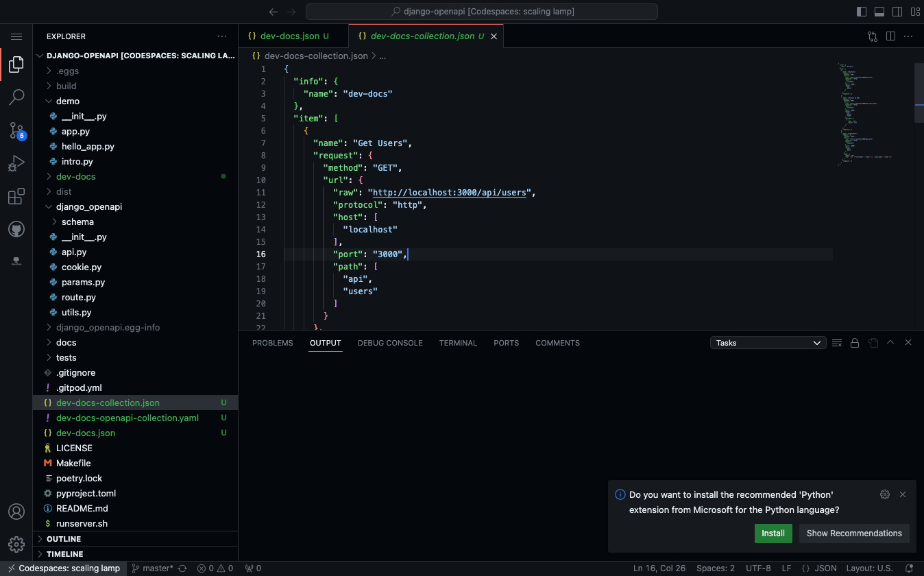Click the Show Recommendations button
This screenshot has width=924, height=576.
tap(854, 533)
